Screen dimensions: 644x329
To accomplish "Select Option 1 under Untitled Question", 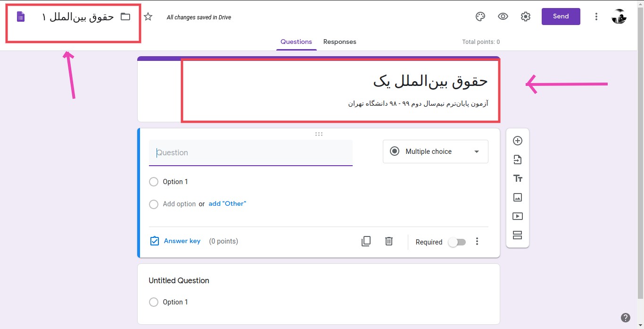I will coord(154,302).
